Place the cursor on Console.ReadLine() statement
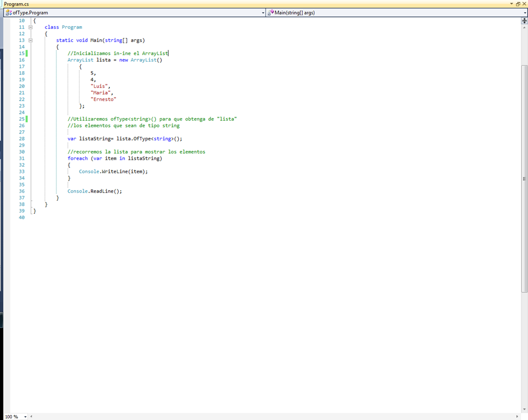The image size is (528, 420). click(95, 191)
